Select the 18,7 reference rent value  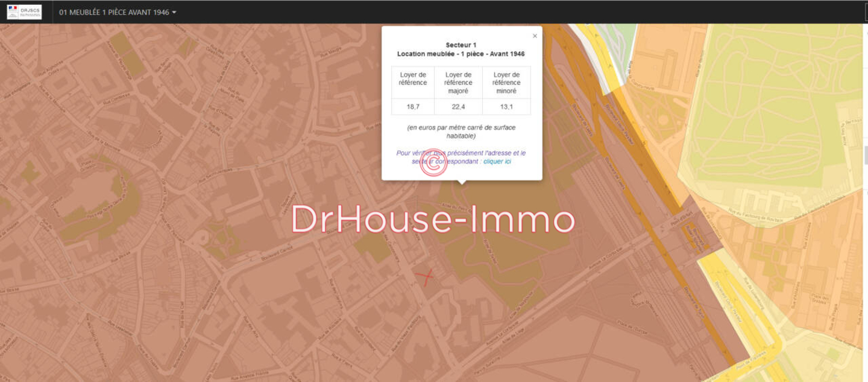click(x=413, y=107)
